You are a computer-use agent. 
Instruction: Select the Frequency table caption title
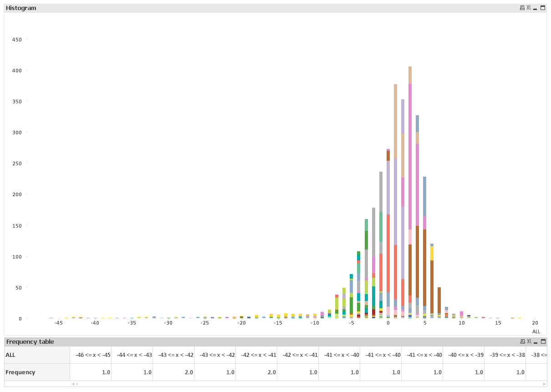(30, 342)
